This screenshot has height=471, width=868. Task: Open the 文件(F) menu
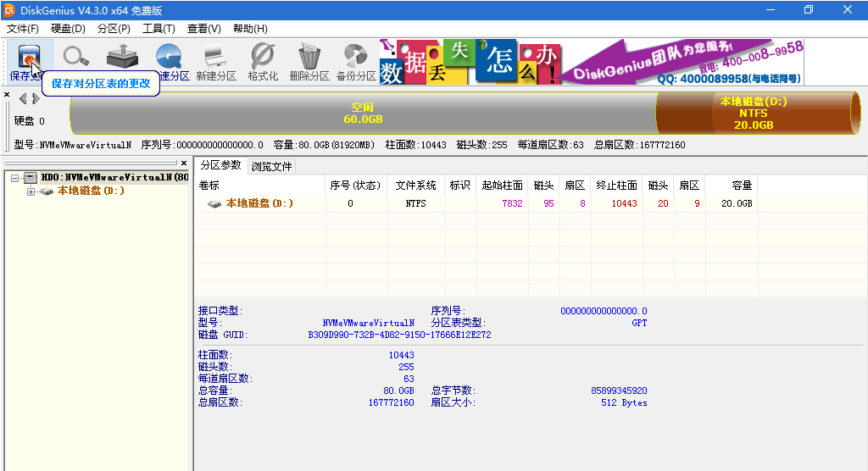[x=23, y=29]
